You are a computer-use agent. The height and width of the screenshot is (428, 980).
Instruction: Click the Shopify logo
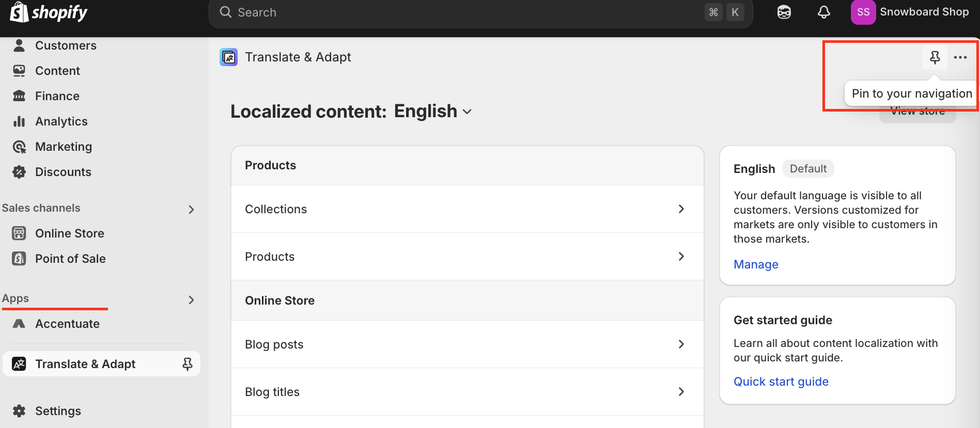pos(49,12)
